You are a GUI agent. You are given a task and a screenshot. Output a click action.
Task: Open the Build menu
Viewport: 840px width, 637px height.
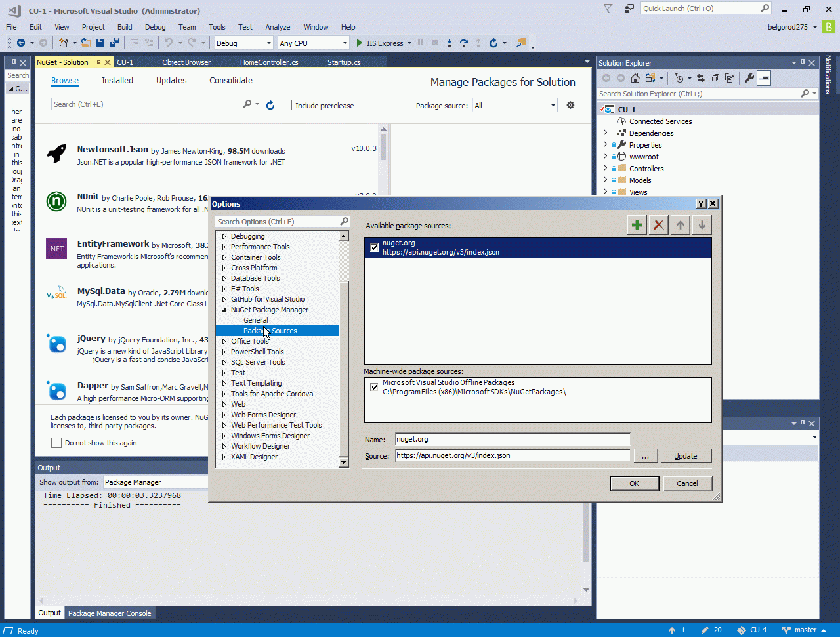pyautogui.click(x=125, y=27)
